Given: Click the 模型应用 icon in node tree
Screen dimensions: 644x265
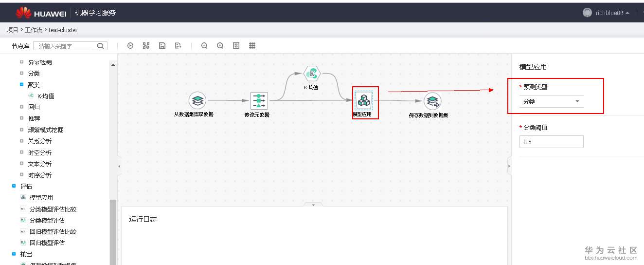Looking at the screenshot, I should coord(23,198).
